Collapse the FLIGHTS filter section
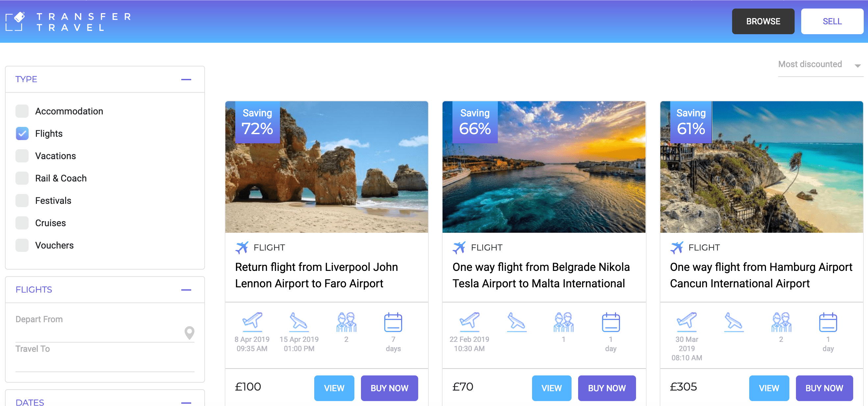The image size is (868, 406). (x=186, y=290)
